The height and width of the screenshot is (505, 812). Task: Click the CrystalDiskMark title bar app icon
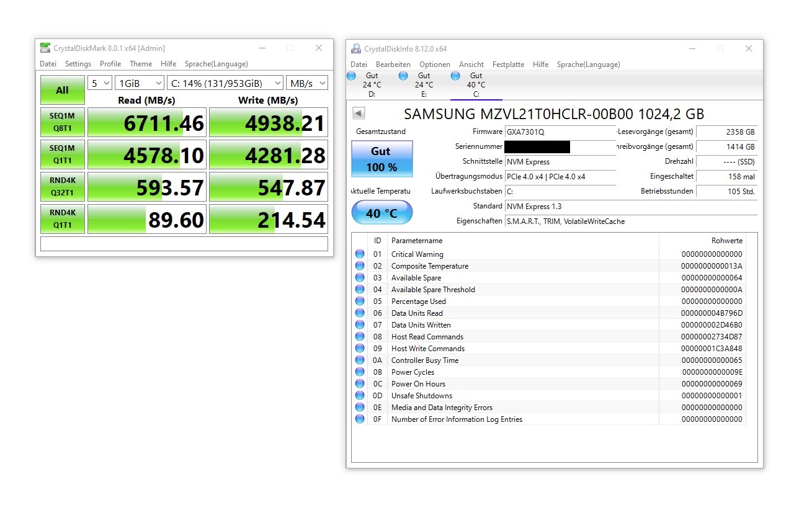(x=45, y=48)
